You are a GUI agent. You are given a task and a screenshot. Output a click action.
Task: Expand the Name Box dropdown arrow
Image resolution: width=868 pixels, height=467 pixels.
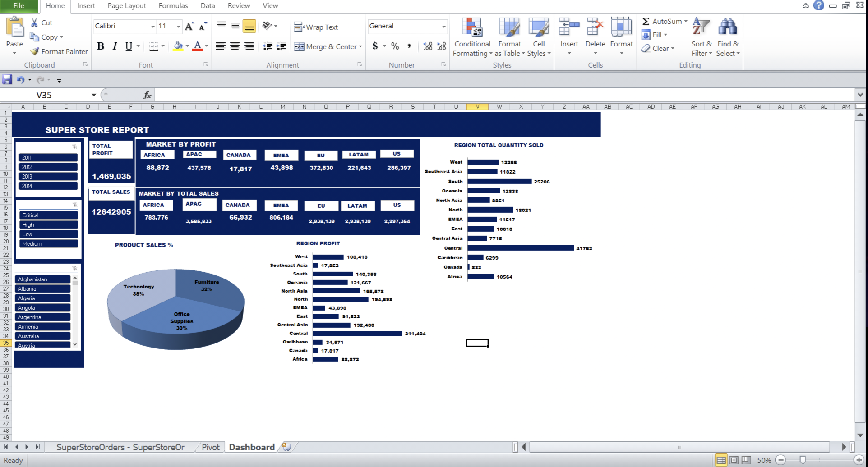pyautogui.click(x=93, y=95)
